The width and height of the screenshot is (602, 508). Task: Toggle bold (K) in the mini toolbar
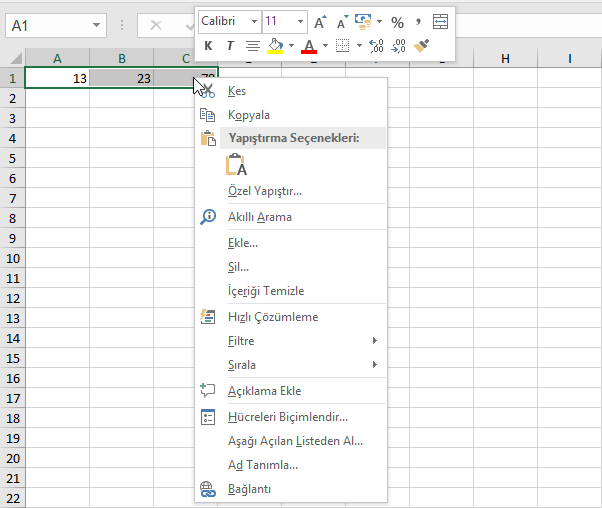point(208,46)
